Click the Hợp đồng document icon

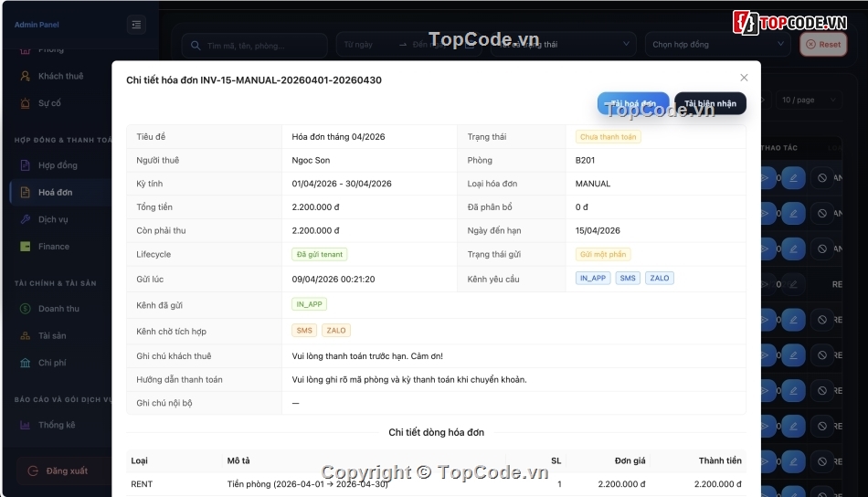(25, 165)
